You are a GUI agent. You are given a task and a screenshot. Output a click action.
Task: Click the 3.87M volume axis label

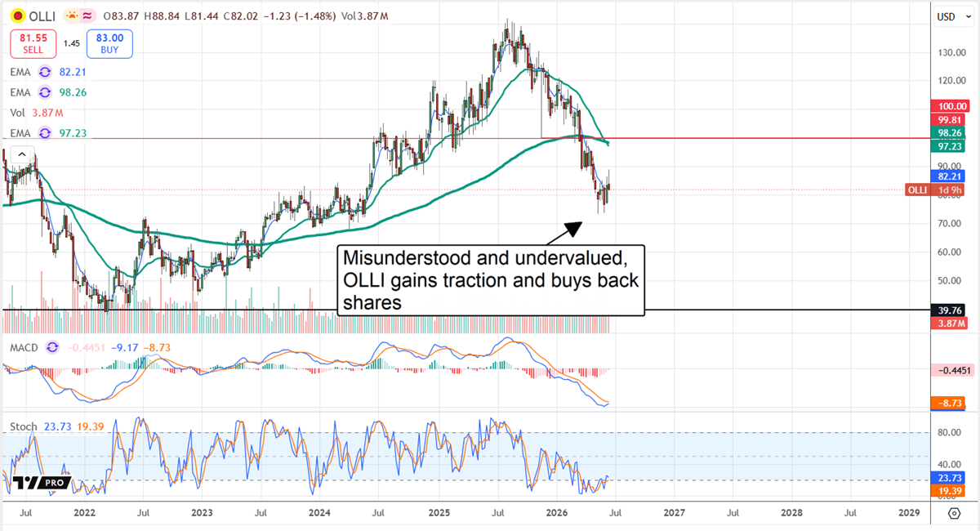(x=950, y=324)
